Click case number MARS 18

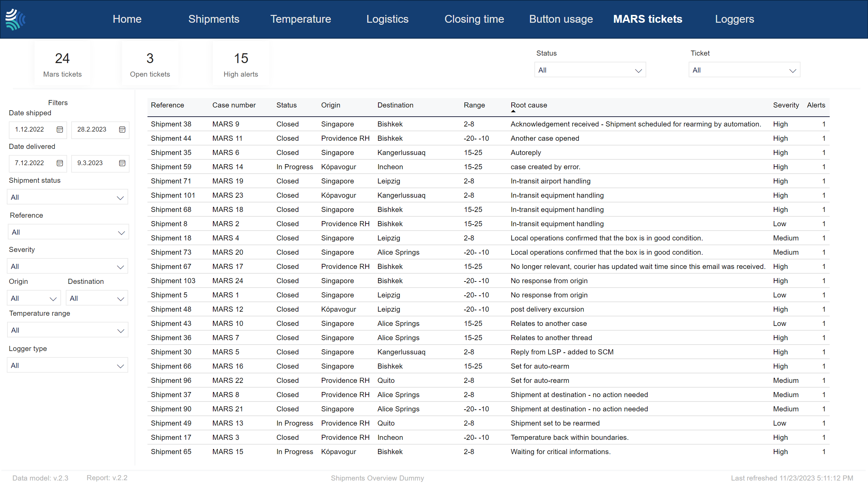pyautogui.click(x=228, y=210)
